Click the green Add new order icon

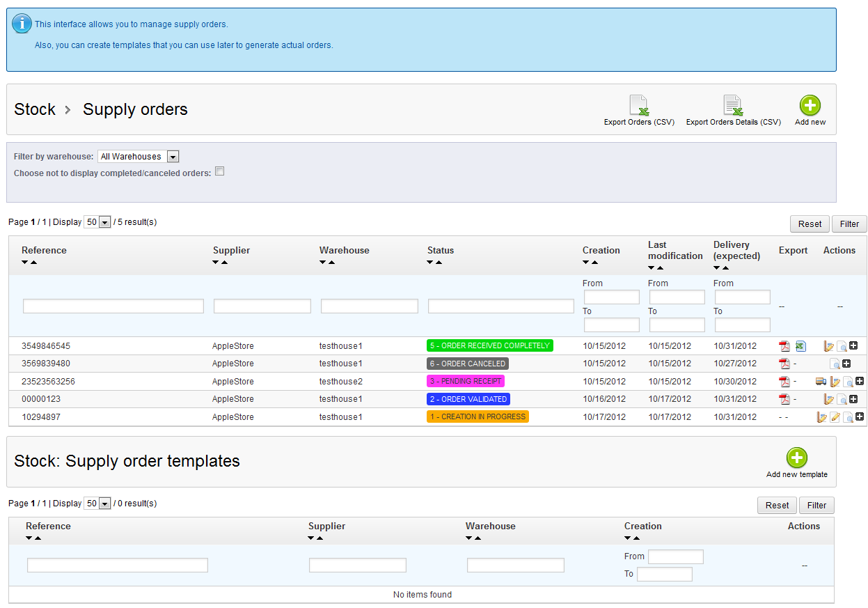coord(810,106)
